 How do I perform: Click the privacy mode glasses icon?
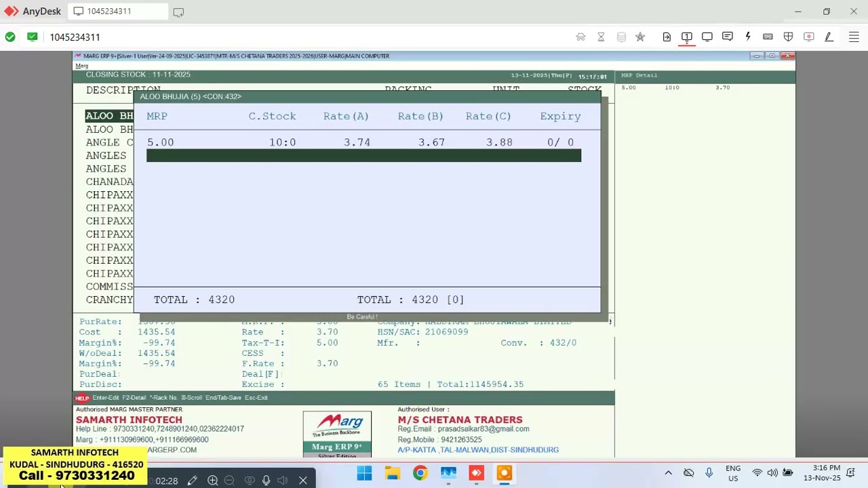pyautogui.click(x=580, y=37)
